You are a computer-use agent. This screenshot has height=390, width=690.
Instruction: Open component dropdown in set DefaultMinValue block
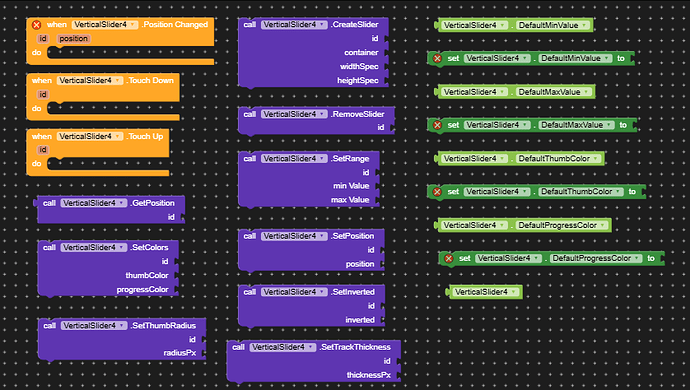(497, 58)
